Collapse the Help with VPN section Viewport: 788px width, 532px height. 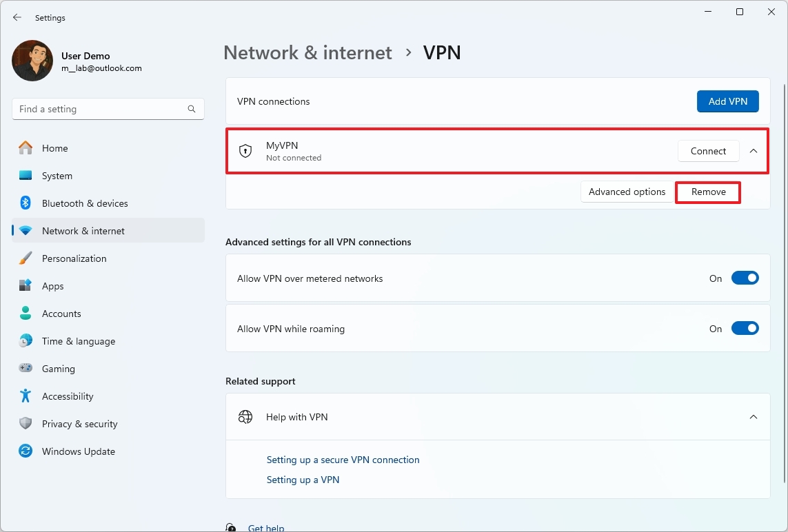[x=754, y=417]
